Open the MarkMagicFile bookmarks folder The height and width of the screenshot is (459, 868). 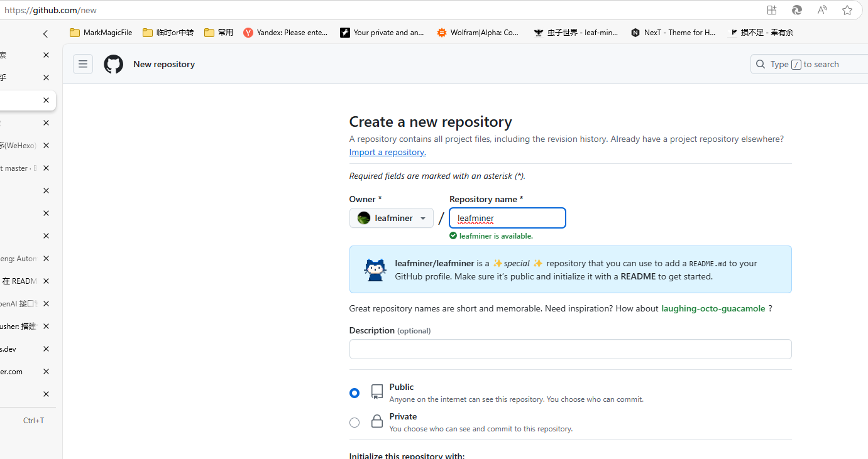[x=101, y=33]
